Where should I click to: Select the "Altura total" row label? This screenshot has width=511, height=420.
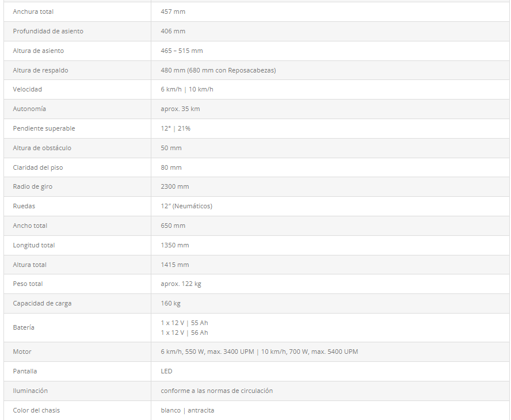click(x=30, y=265)
